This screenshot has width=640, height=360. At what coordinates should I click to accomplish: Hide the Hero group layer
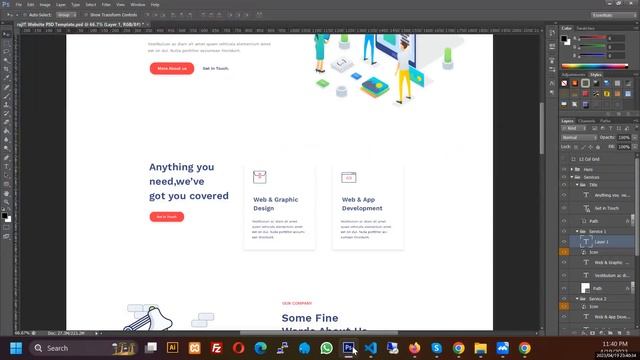tap(564, 169)
